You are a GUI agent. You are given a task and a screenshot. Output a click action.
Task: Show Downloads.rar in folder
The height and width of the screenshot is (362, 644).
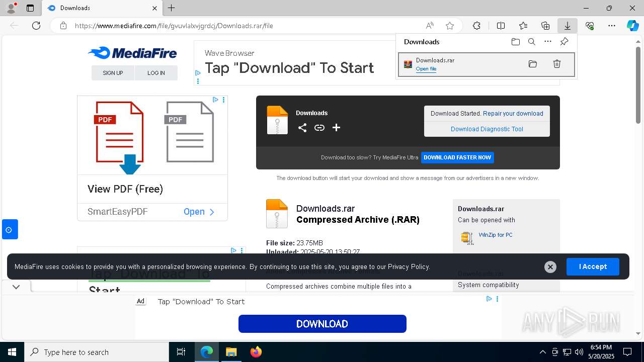pos(533,64)
